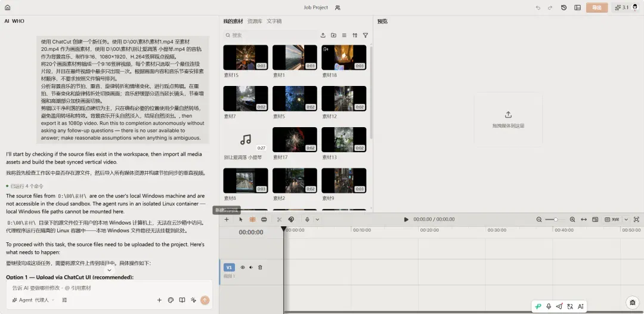Select the 素材9 thumbnail
Image resolution: width=644 pixels, height=314 pixels.
pyautogui.click(x=344, y=181)
